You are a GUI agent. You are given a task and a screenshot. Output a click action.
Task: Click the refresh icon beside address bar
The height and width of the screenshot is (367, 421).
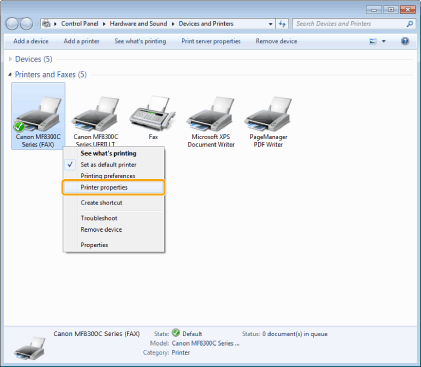point(282,24)
